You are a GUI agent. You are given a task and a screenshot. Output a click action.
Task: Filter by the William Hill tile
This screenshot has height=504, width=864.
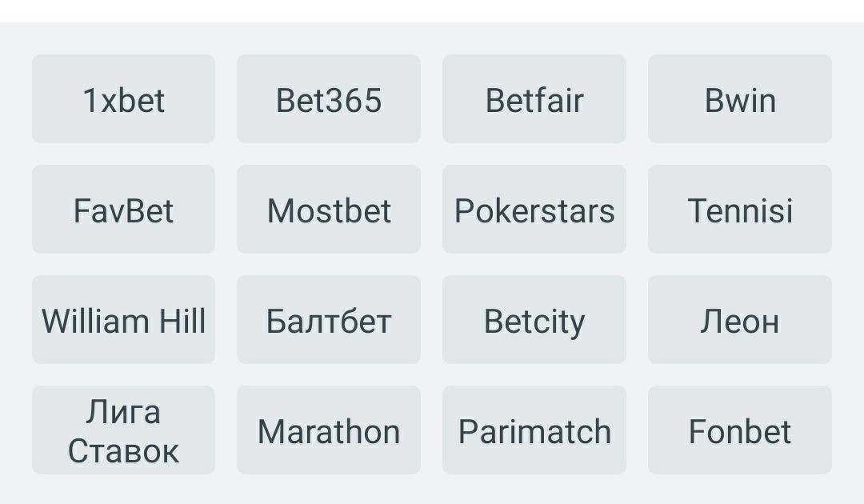coord(123,320)
